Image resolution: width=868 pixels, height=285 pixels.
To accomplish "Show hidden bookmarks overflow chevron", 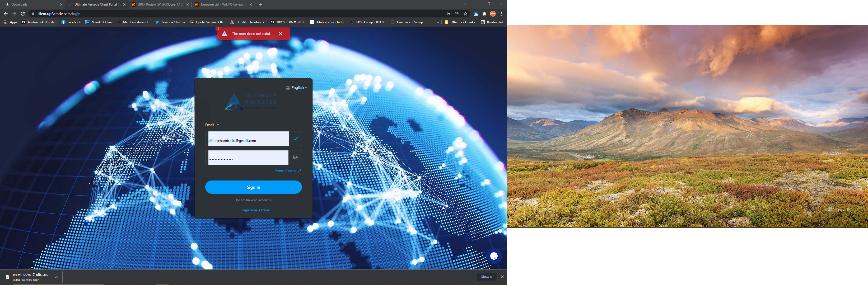I will [438, 22].
